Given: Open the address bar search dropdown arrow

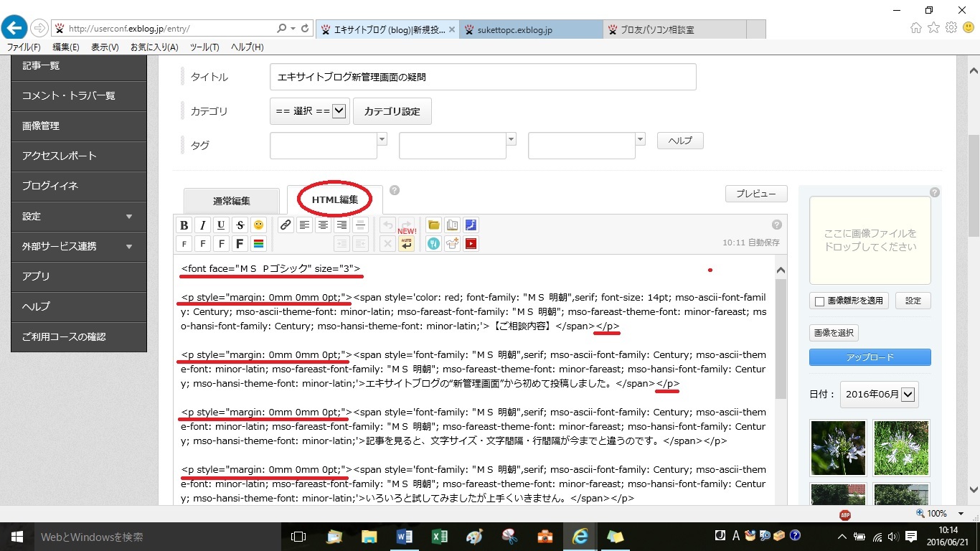Looking at the screenshot, I should tap(293, 29).
